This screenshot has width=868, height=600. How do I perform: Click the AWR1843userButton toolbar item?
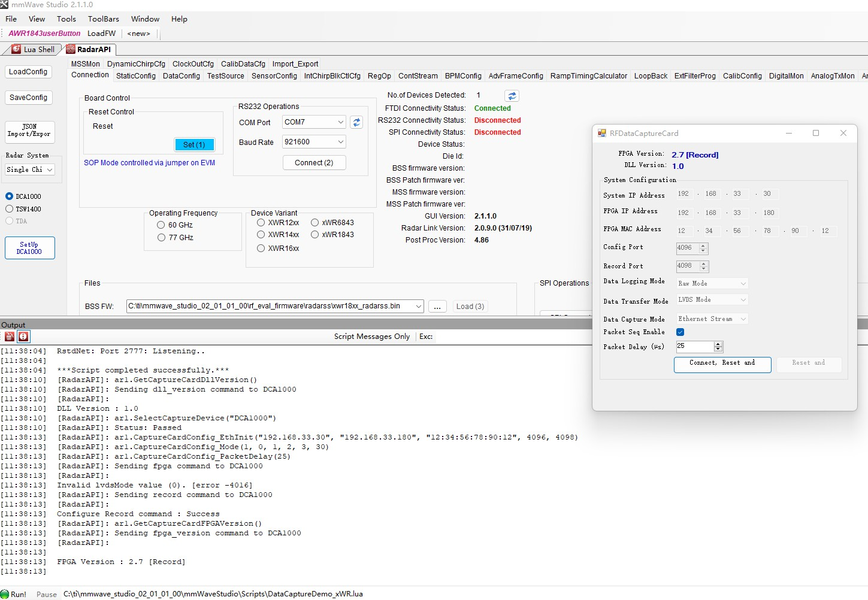tap(44, 34)
